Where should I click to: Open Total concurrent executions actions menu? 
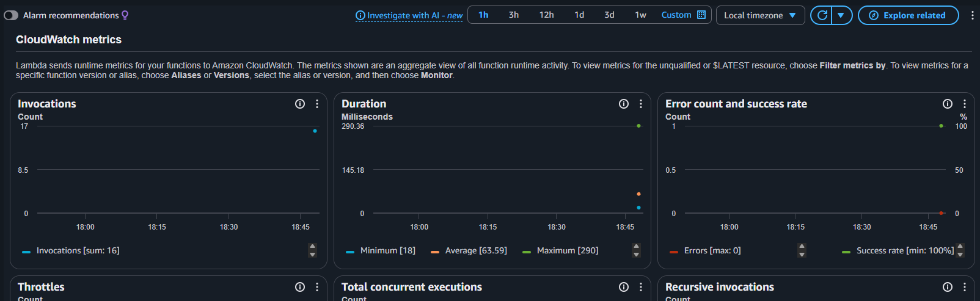(x=641, y=287)
